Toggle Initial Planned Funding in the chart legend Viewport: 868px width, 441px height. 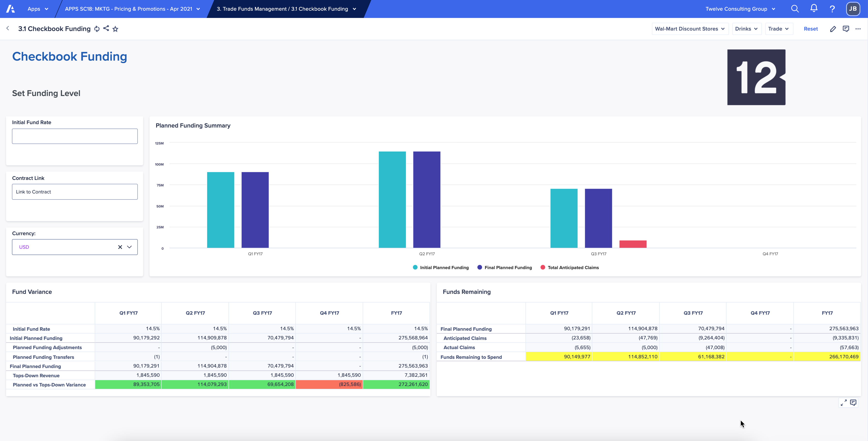point(440,267)
